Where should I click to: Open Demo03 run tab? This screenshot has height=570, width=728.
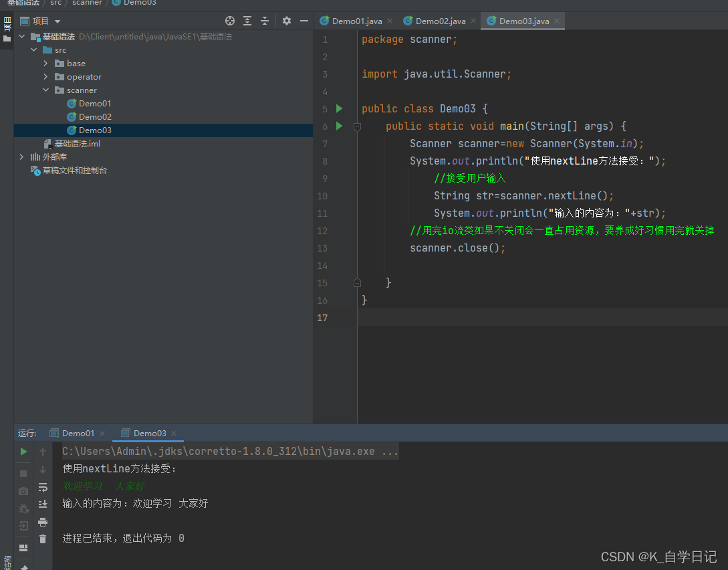[x=144, y=434]
